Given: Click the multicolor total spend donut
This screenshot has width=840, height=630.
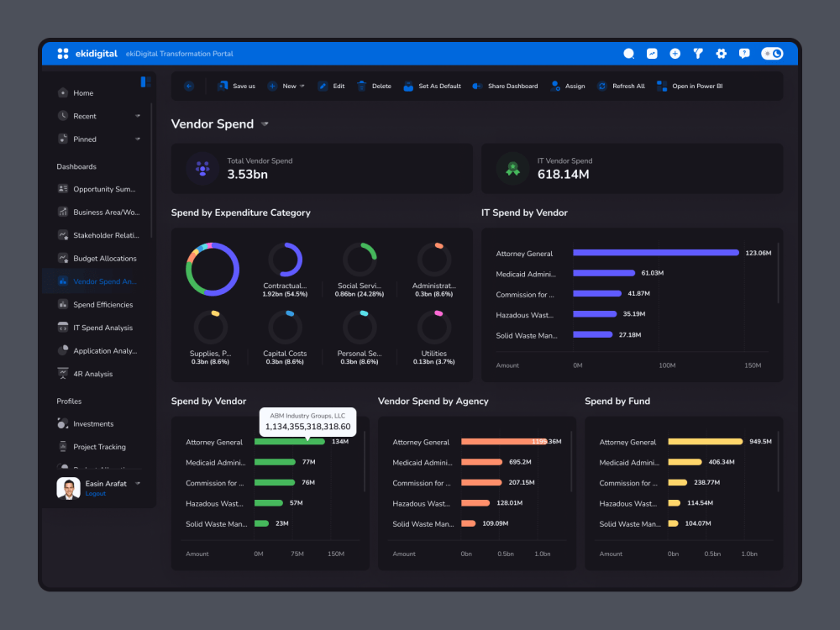Looking at the screenshot, I should 213,270.
